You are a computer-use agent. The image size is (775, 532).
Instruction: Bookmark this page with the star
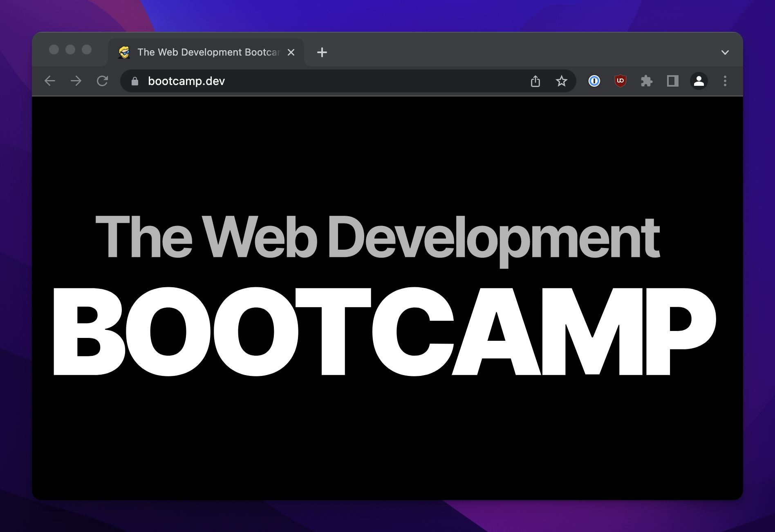point(562,81)
